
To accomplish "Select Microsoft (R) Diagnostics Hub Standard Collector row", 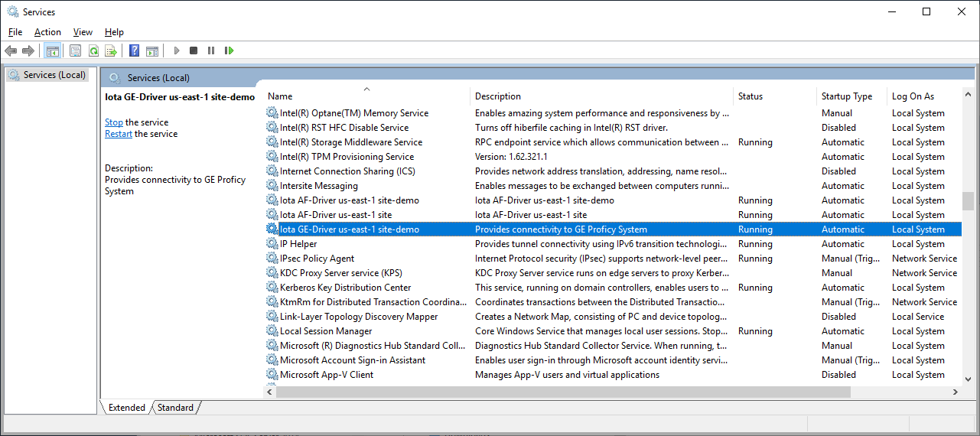I will [x=613, y=346].
